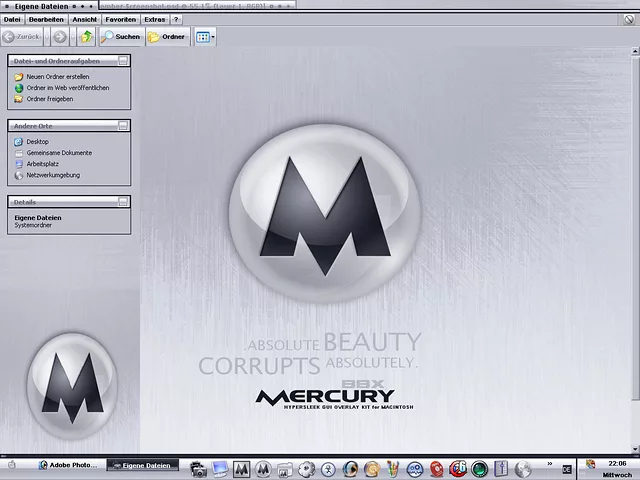The image size is (640, 480).
Task: Click the Eigene Dateien taskbar button
Action: tap(142, 465)
